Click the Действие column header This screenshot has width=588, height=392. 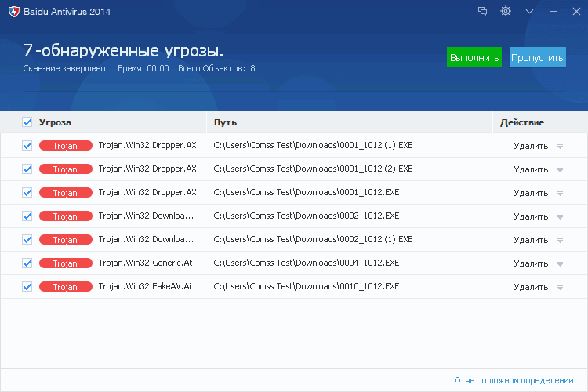coord(521,122)
